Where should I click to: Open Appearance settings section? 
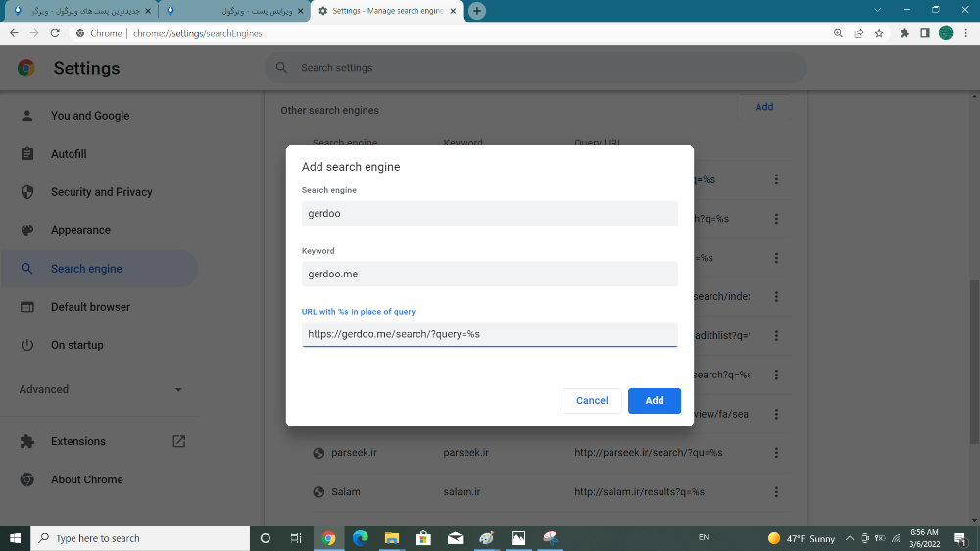pyautogui.click(x=80, y=230)
